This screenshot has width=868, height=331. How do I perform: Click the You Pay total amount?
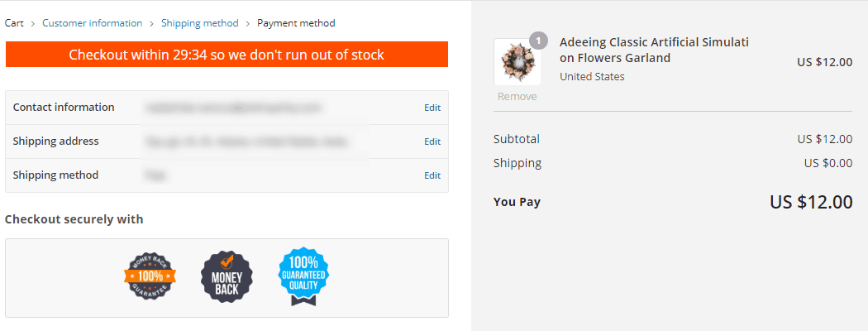point(811,202)
